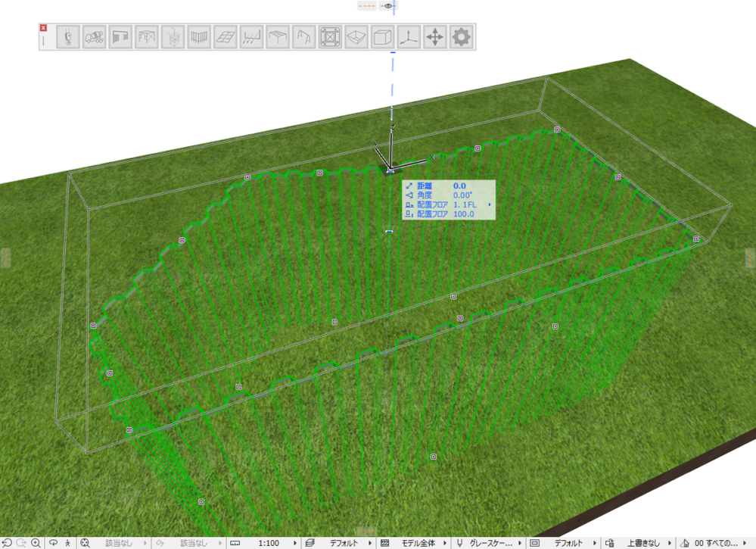The image size is (756, 549).
Task: Select the retaining strut excavation tool
Action: (252, 36)
